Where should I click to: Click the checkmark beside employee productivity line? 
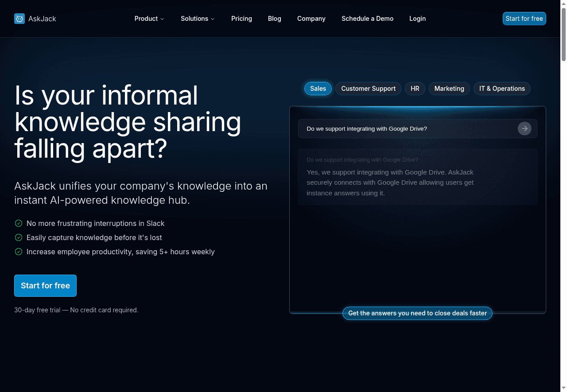click(19, 252)
